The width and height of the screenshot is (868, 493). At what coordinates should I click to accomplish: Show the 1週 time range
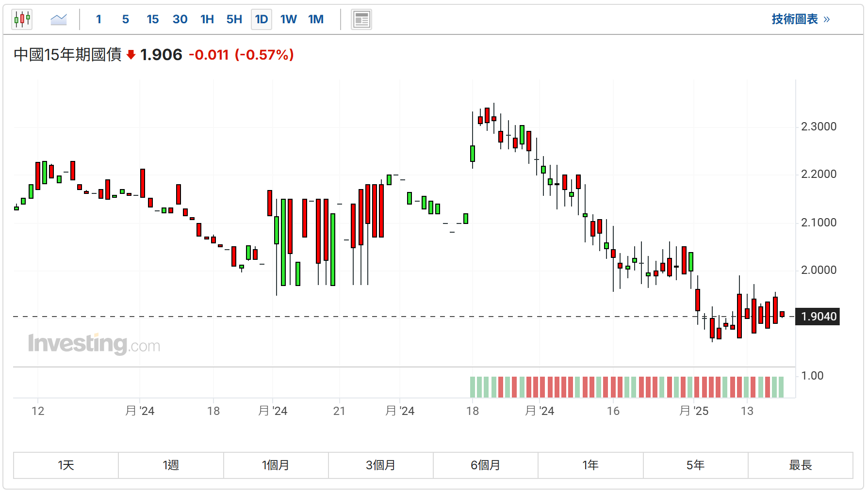click(x=171, y=465)
